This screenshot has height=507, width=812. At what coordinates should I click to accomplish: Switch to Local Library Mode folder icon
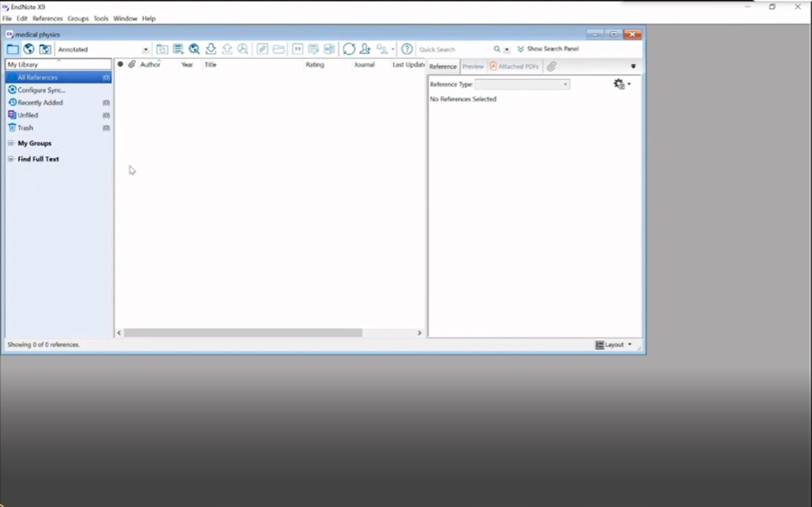13,49
